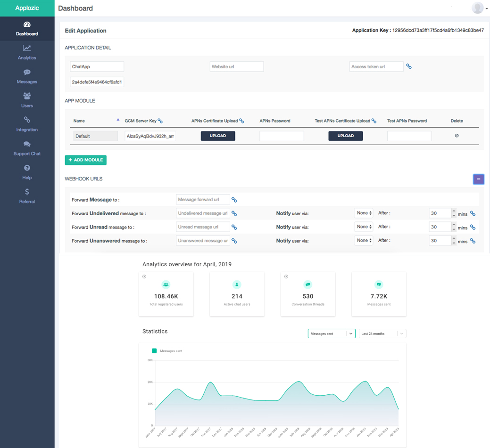The height and width of the screenshot is (448, 490).
Task: Click the Help question mark icon
Action: pos(27,168)
